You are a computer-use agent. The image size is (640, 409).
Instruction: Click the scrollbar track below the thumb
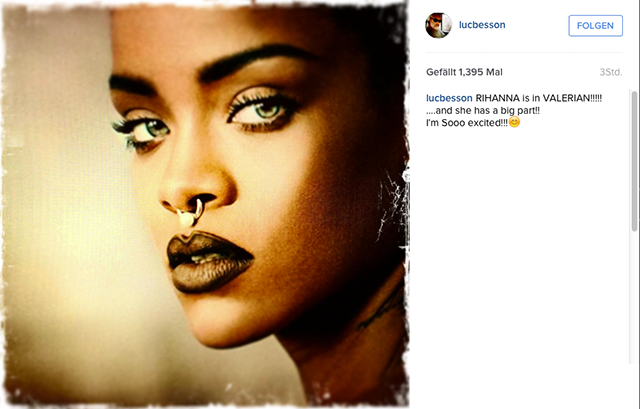[x=634, y=298]
